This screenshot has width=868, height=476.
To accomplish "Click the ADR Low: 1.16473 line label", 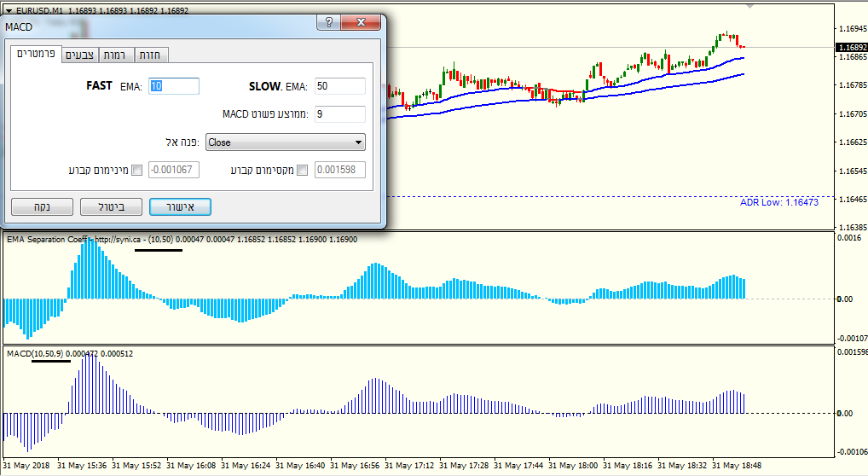I will [779, 202].
